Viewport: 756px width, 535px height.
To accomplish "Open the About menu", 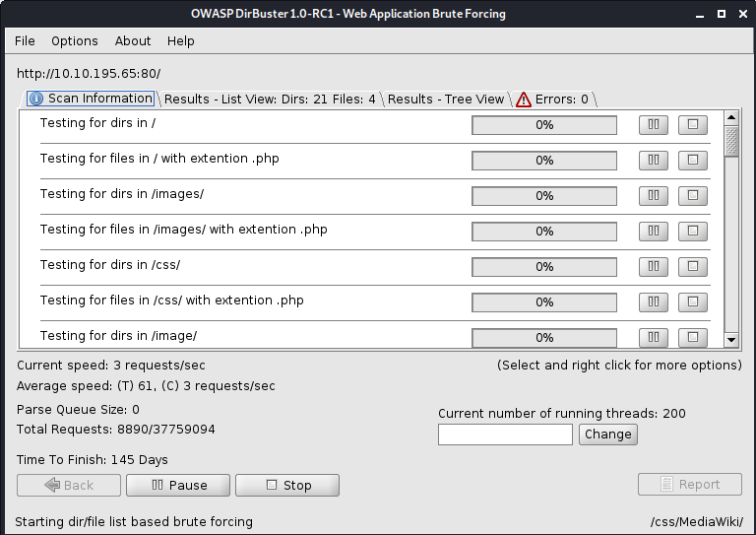I will pos(133,41).
